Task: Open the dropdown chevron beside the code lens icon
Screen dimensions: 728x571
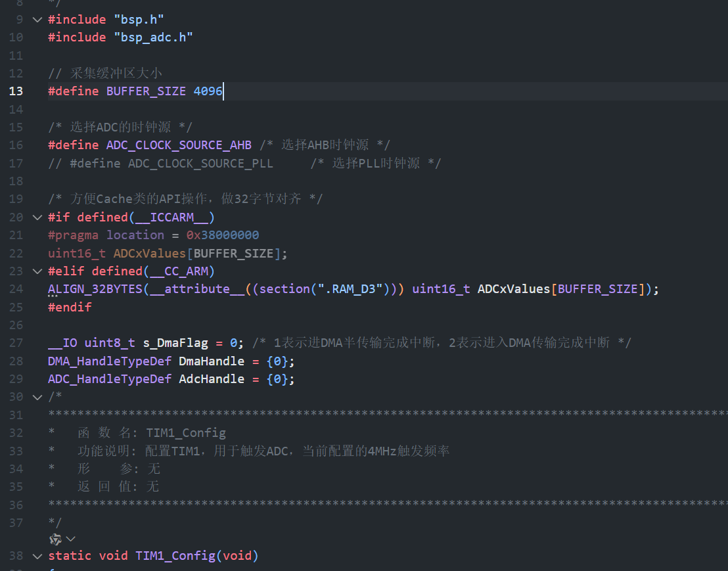Action: tap(70, 539)
